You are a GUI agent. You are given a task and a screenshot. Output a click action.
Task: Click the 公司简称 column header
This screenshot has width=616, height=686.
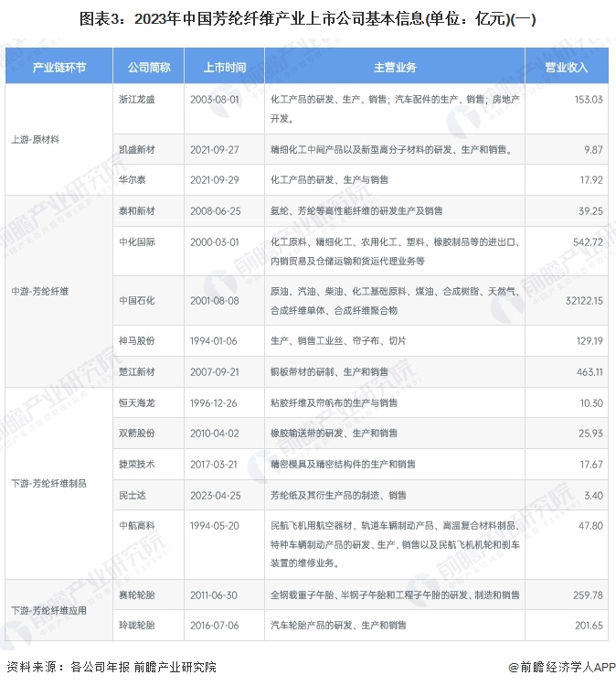coord(149,68)
